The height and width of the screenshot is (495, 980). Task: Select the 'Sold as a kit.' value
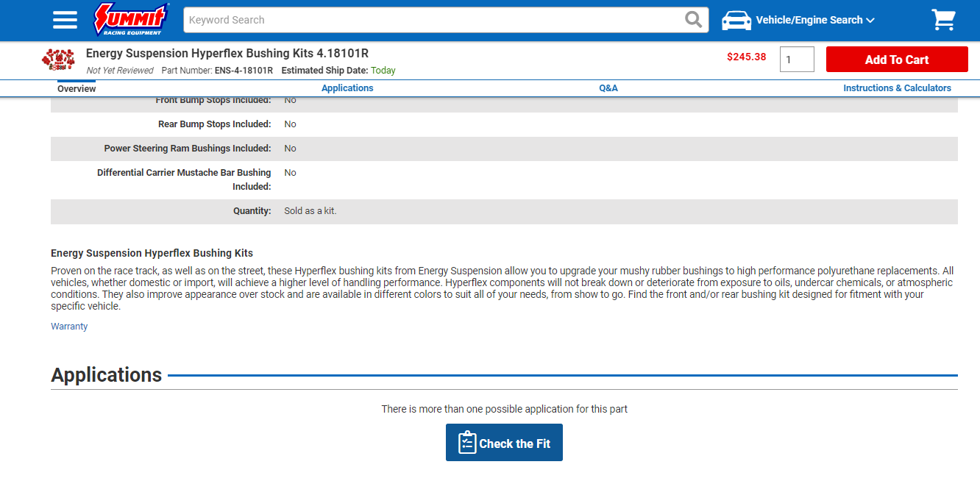[x=310, y=211]
